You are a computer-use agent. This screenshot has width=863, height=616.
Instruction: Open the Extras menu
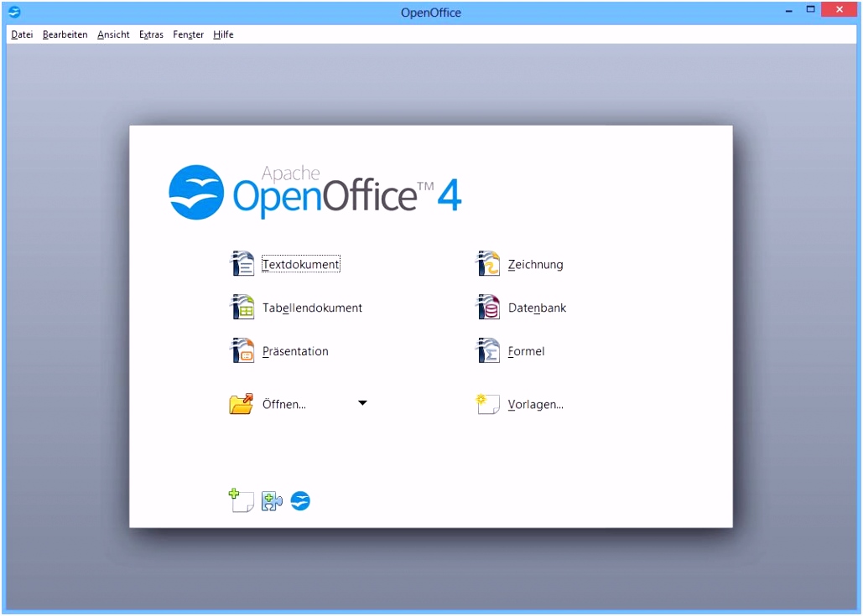tap(151, 34)
